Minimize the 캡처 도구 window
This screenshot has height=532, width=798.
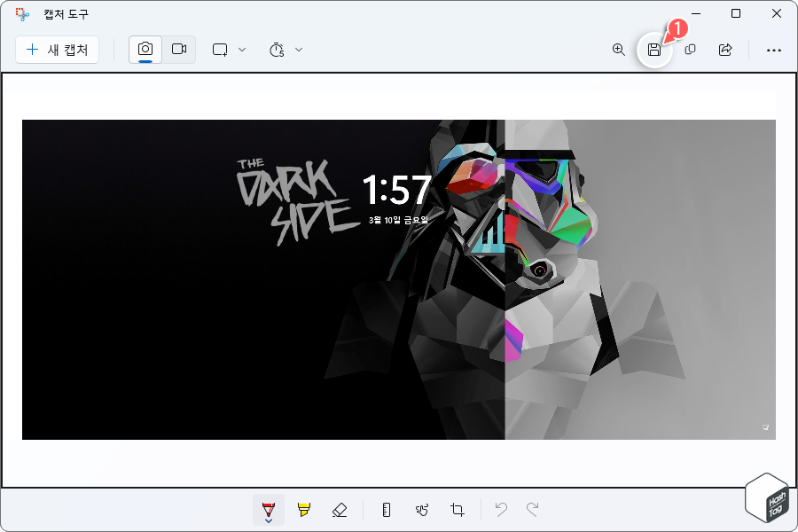coord(696,14)
